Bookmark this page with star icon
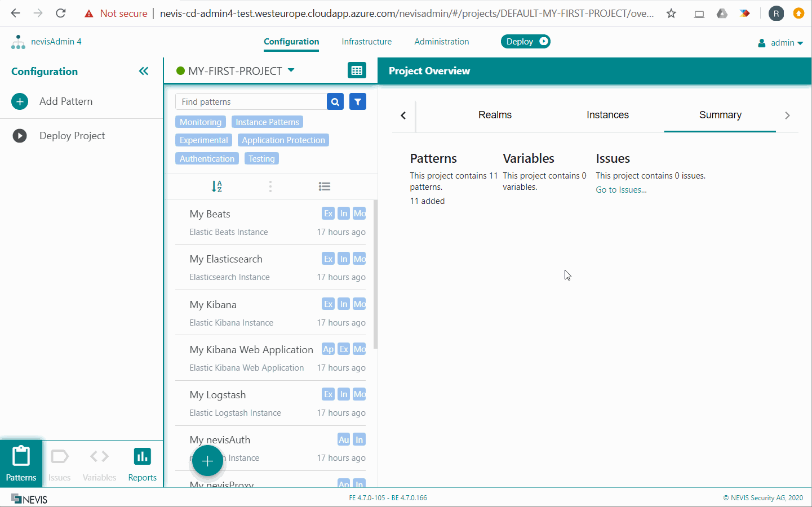Screen dimensions: 812x507 pyautogui.click(x=671, y=14)
